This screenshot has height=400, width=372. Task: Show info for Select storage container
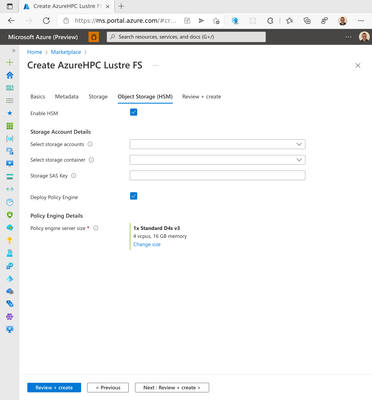[91, 160]
